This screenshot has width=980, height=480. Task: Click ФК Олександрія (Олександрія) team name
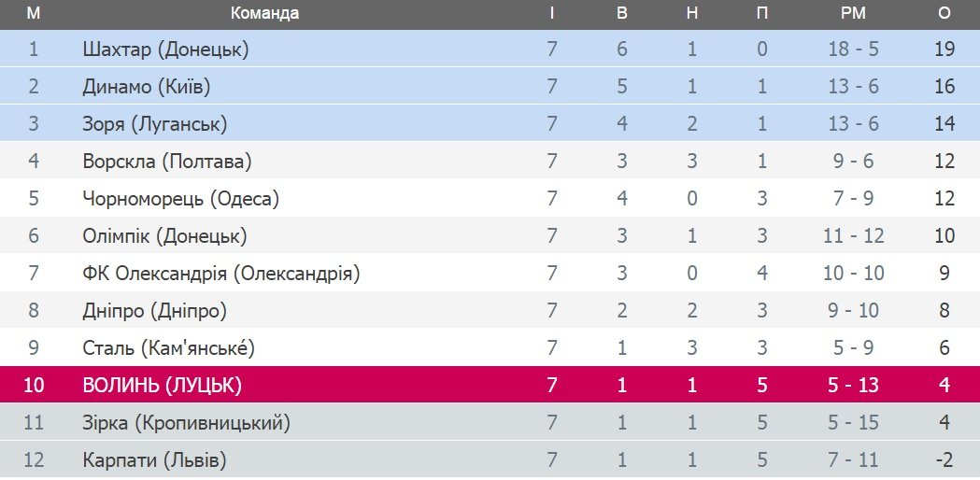[221, 274]
